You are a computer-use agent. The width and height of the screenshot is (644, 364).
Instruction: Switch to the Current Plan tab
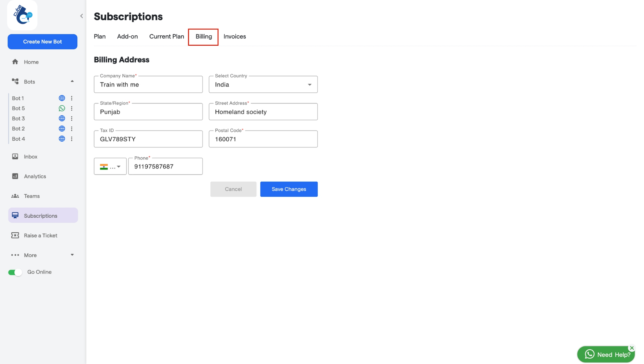coord(166,36)
